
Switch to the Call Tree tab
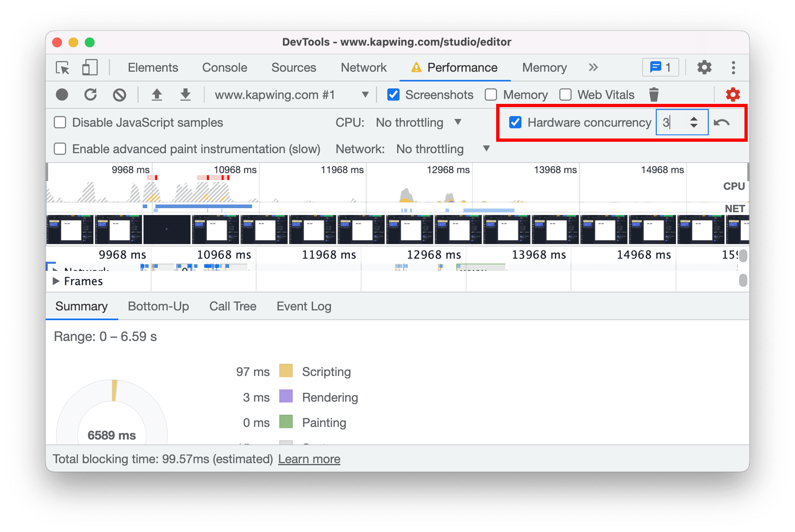(232, 306)
